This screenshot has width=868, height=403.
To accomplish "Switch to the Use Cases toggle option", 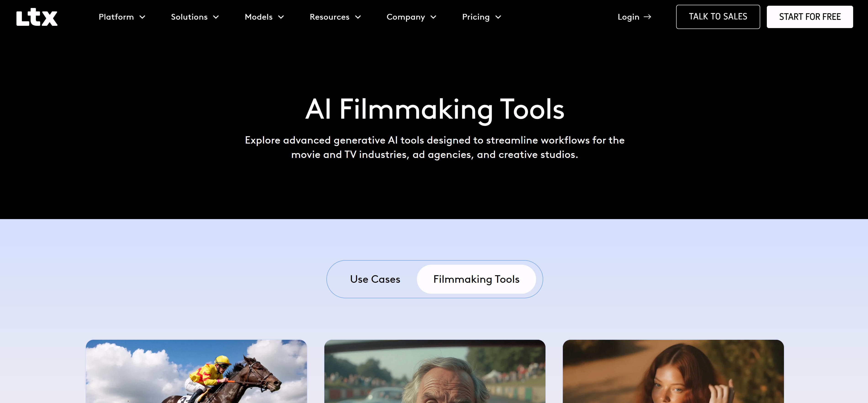I will (x=375, y=279).
